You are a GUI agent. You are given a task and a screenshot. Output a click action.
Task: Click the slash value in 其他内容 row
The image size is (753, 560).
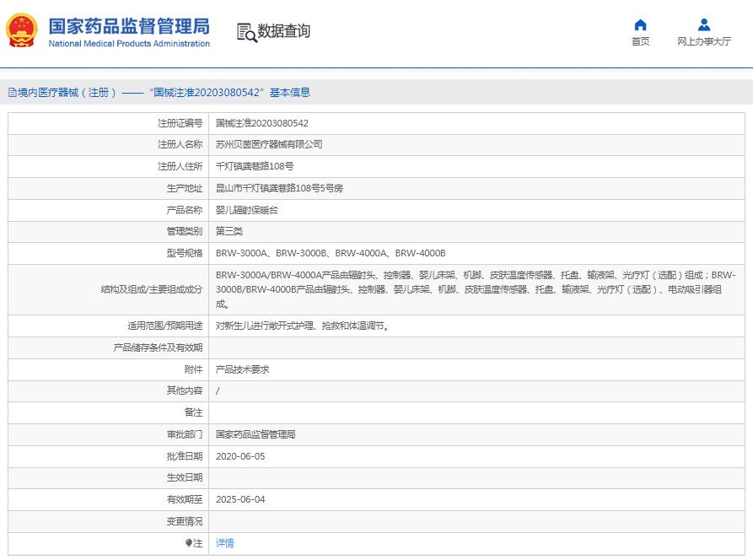click(218, 391)
